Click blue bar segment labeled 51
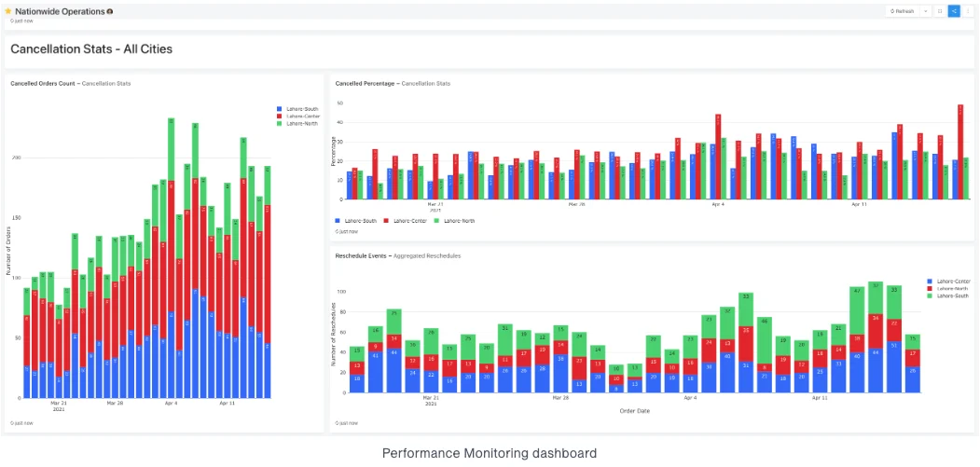Screen dimensions: 980x467 point(894,367)
